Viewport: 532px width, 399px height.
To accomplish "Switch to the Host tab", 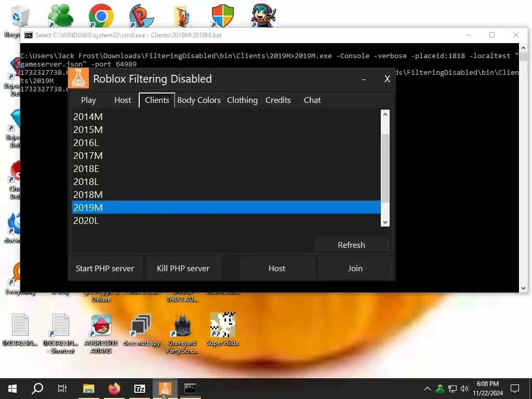I will pos(123,100).
